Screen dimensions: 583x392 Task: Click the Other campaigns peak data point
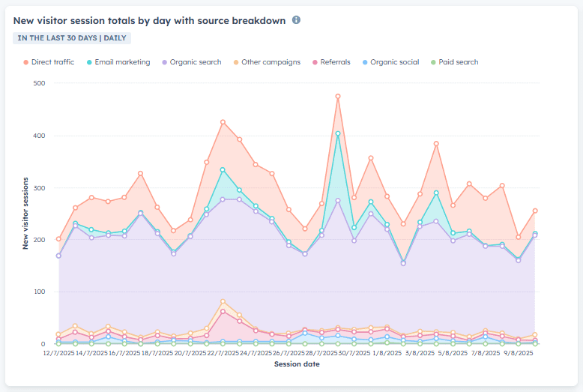pos(223,301)
